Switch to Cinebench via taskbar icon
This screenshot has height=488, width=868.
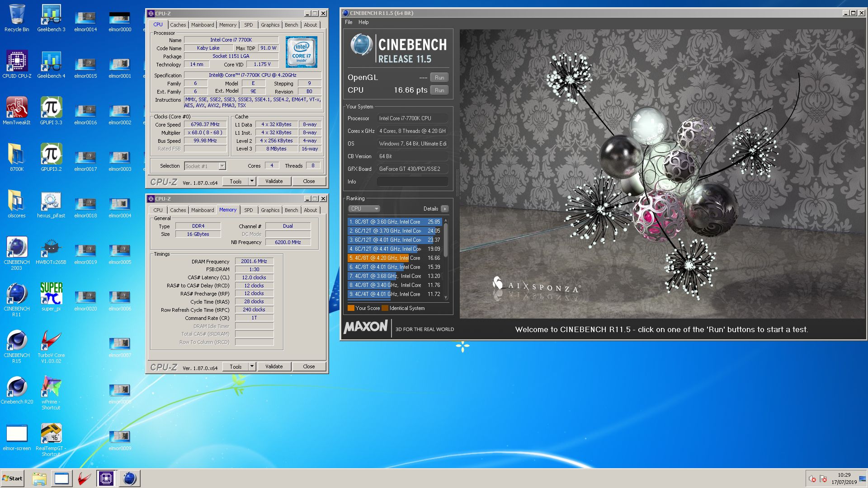click(129, 479)
